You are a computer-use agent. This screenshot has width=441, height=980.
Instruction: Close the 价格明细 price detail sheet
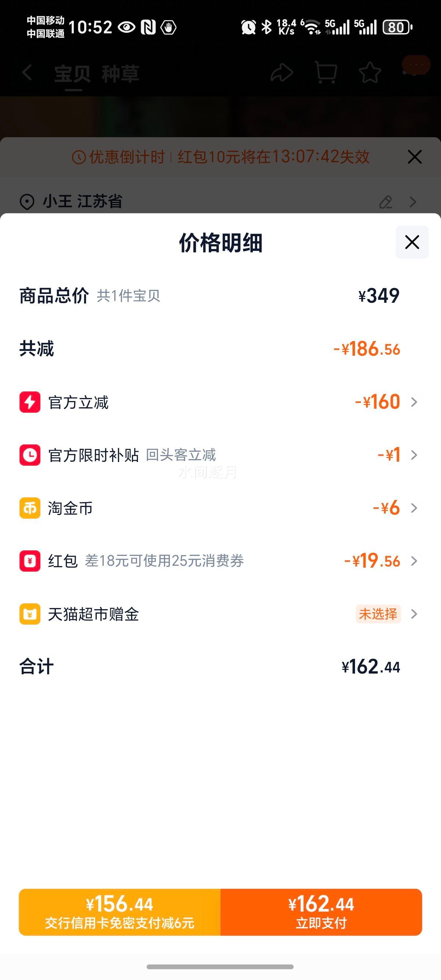click(x=412, y=242)
